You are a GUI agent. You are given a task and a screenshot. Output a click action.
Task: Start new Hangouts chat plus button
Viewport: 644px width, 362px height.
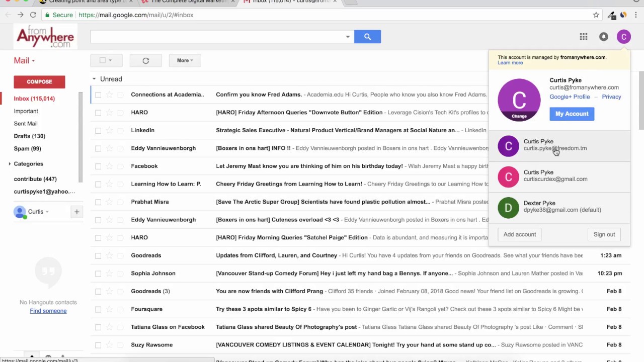(x=76, y=212)
